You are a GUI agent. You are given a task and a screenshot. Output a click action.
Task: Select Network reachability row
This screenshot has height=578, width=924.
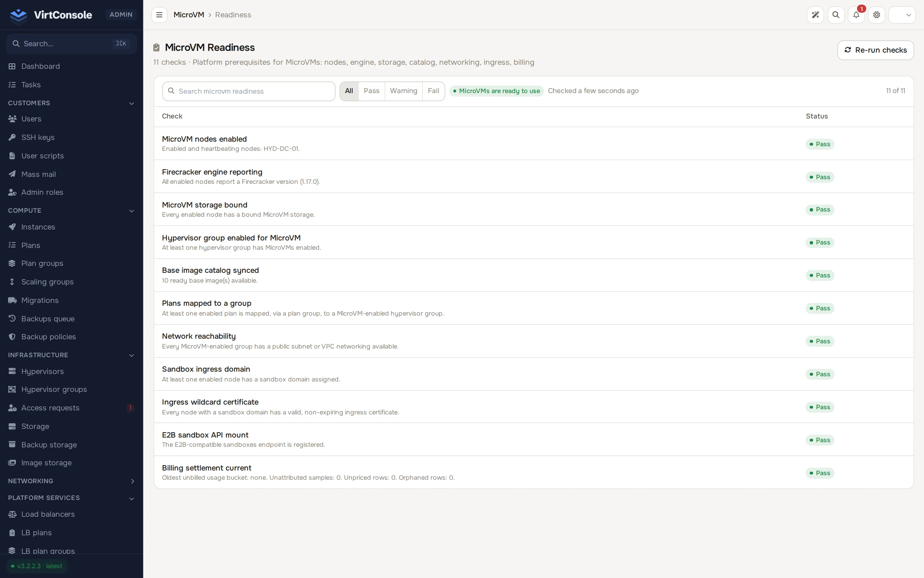[534, 341]
